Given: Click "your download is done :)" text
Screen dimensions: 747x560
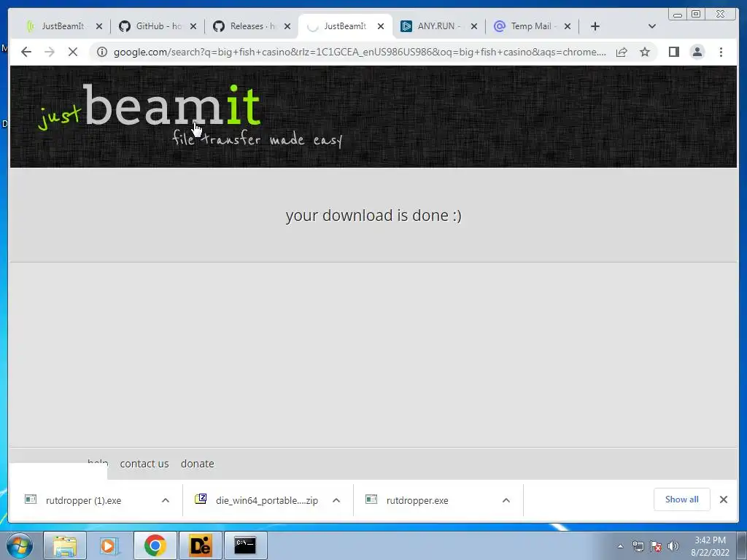Looking at the screenshot, I should 373,215.
